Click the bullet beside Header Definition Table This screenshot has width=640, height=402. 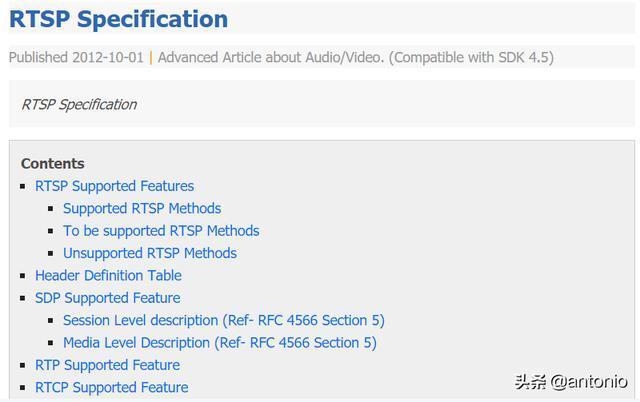tap(24, 276)
